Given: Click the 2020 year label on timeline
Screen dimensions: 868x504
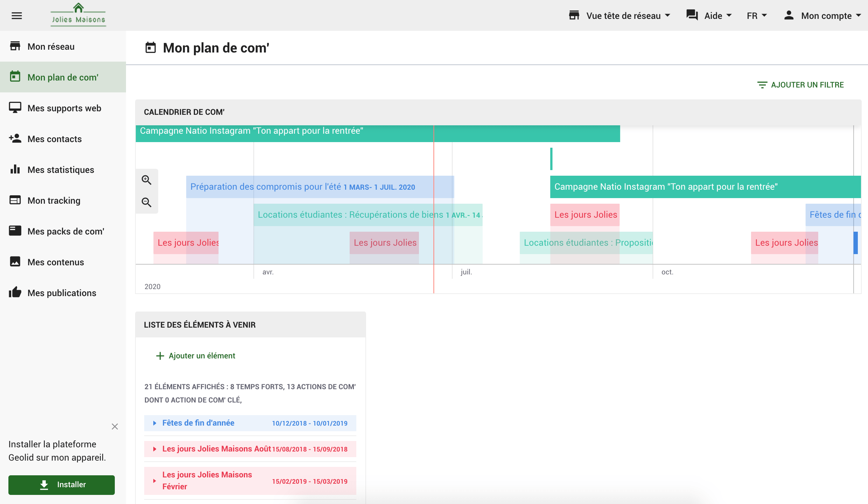Looking at the screenshot, I should 152,287.
